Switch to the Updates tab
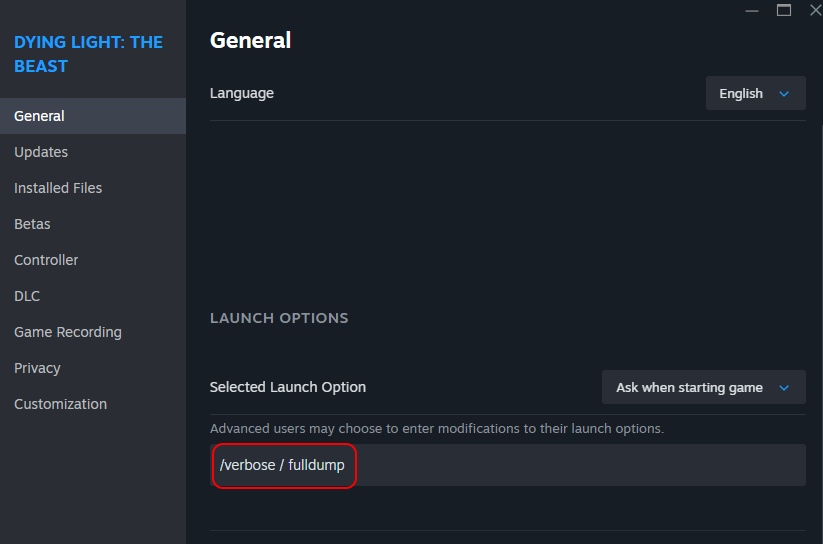Viewport: 823px width, 544px height. tap(41, 152)
